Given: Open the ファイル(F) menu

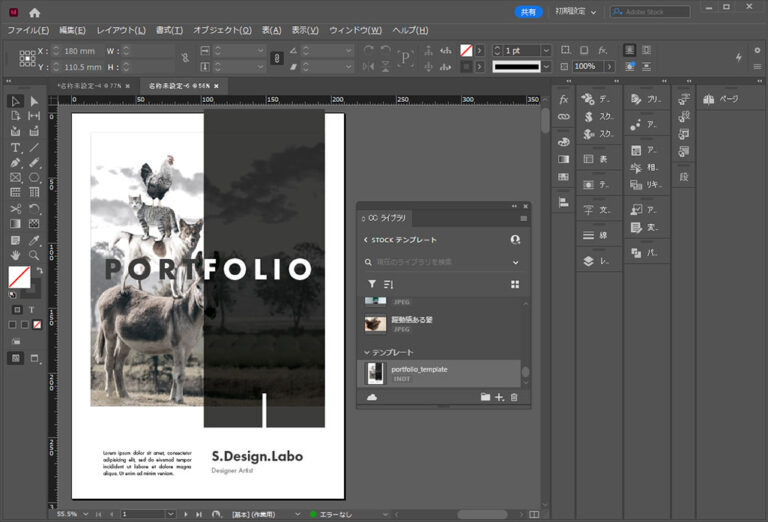Looking at the screenshot, I should [x=28, y=30].
